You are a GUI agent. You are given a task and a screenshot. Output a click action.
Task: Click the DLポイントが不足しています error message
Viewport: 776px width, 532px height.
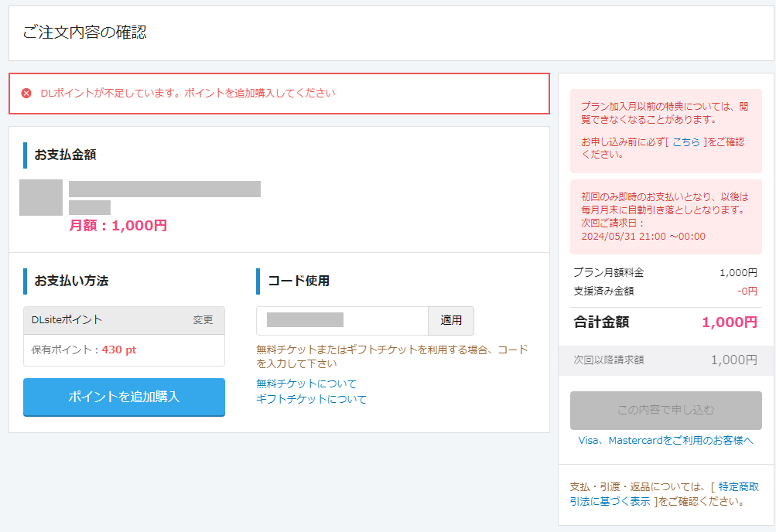coord(187,93)
